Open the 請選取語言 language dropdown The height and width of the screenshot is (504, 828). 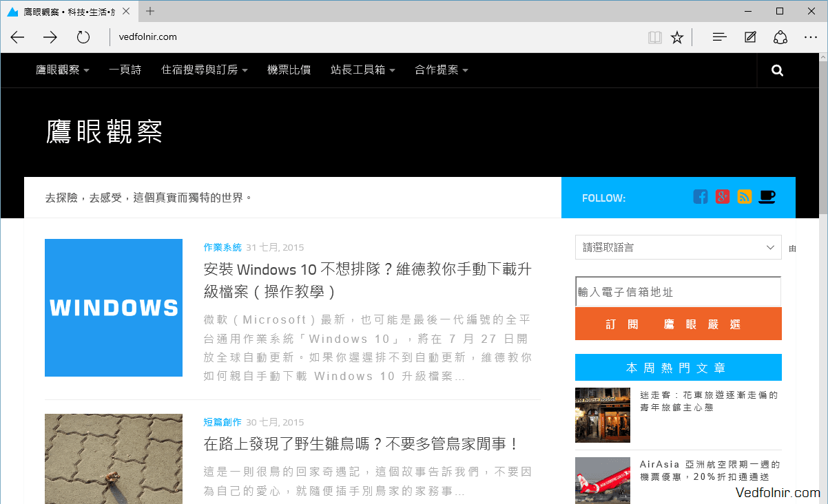(679, 247)
